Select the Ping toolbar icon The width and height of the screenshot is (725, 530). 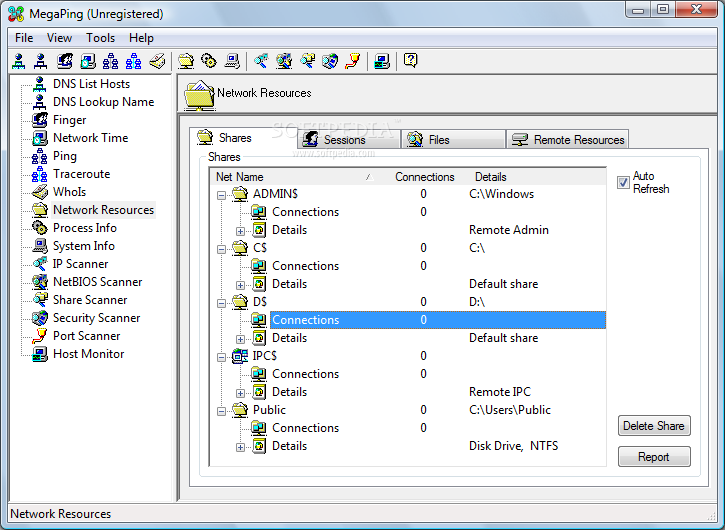tap(111, 61)
